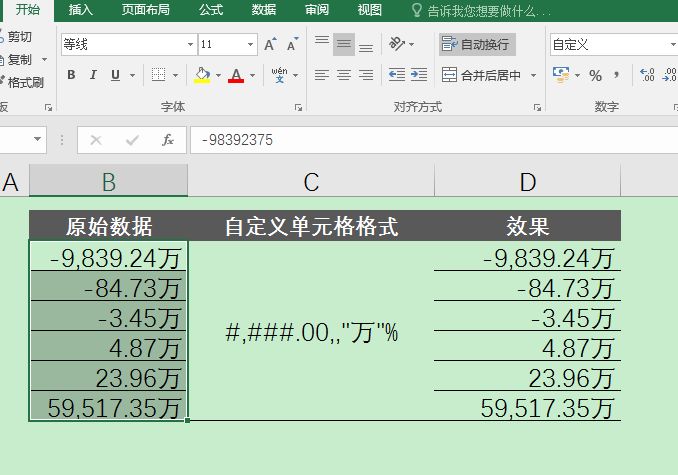This screenshot has width=678, height=475.
Task: Click the text Orientation icon
Action: click(397, 44)
